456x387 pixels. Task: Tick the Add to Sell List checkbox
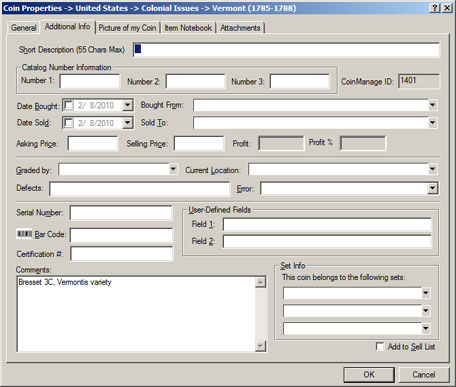380,346
